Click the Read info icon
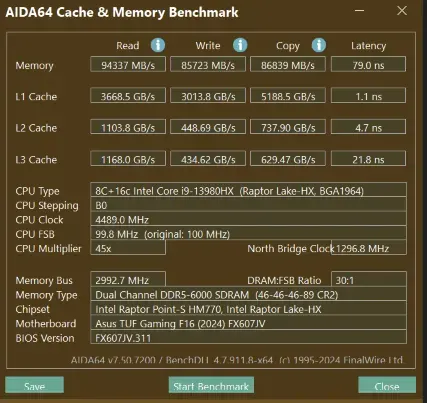 (158, 45)
